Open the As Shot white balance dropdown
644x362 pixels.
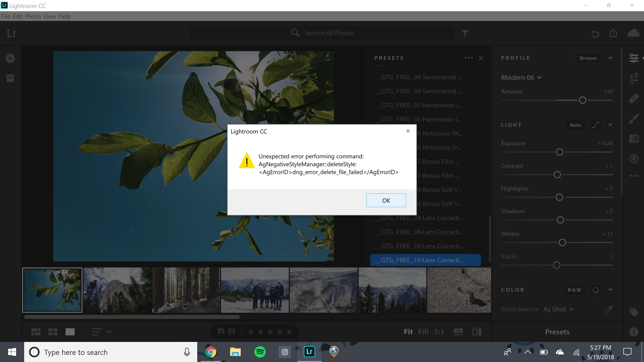[x=558, y=309]
